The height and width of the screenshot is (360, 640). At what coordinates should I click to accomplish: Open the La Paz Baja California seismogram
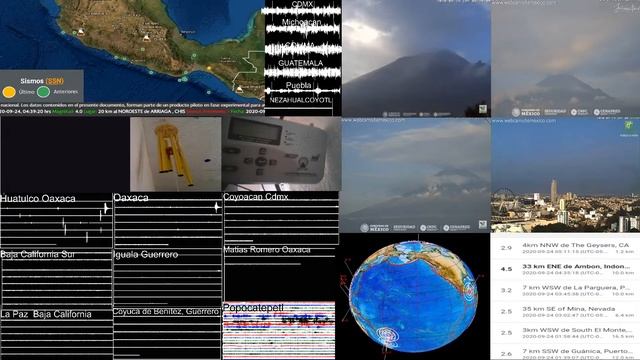pos(56,335)
